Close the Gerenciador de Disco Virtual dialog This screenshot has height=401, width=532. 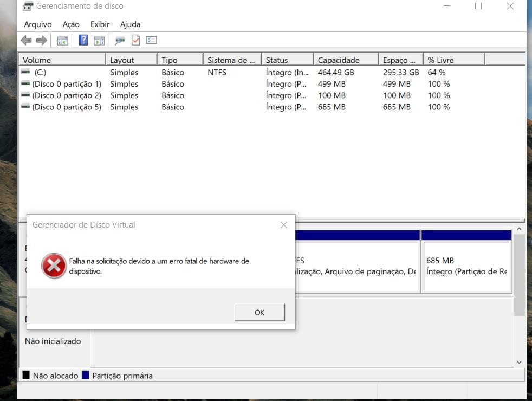(284, 225)
